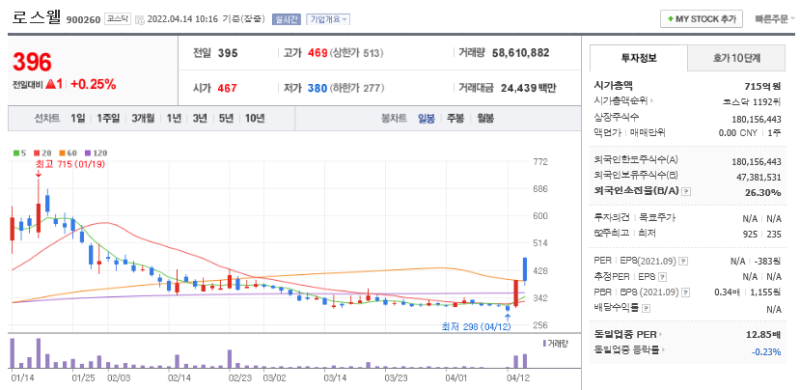This screenshot has height=390, width=800.
Task: Select the 1주일 line chart period
Action: click(x=108, y=118)
